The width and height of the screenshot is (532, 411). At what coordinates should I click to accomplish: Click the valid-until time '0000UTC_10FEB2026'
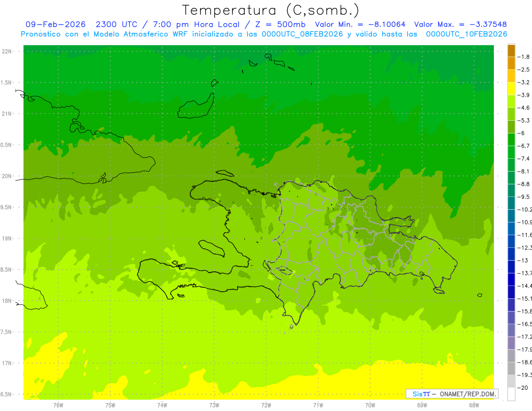pos(466,34)
